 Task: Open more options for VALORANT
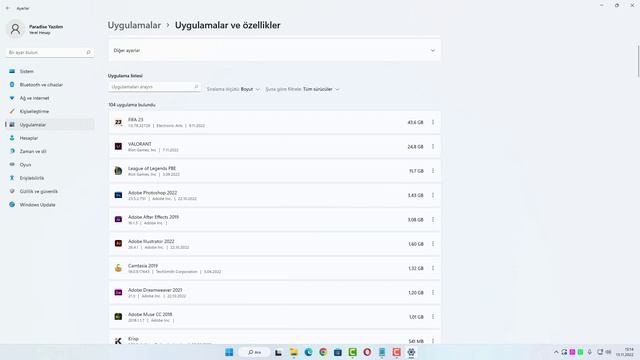[433, 147]
